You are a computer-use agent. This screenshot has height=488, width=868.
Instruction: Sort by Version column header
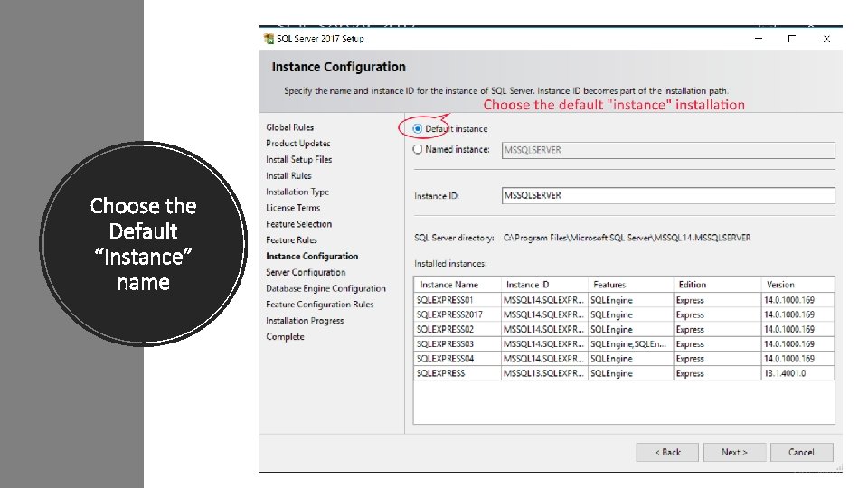pos(798,285)
